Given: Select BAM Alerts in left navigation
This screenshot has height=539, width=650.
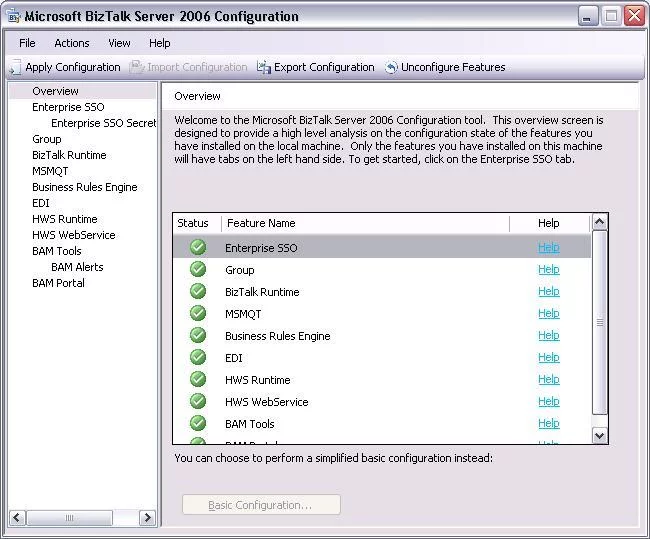Looking at the screenshot, I should (x=77, y=267).
